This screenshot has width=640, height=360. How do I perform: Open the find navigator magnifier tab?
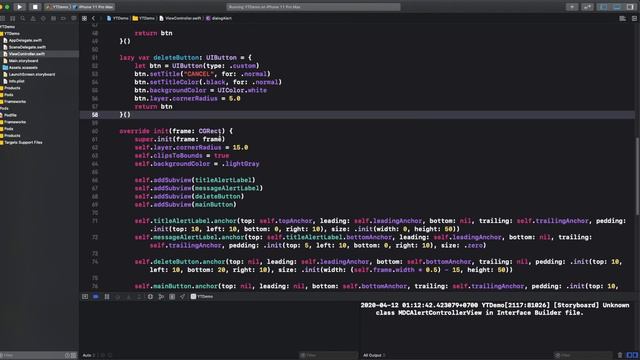(x=23, y=18)
